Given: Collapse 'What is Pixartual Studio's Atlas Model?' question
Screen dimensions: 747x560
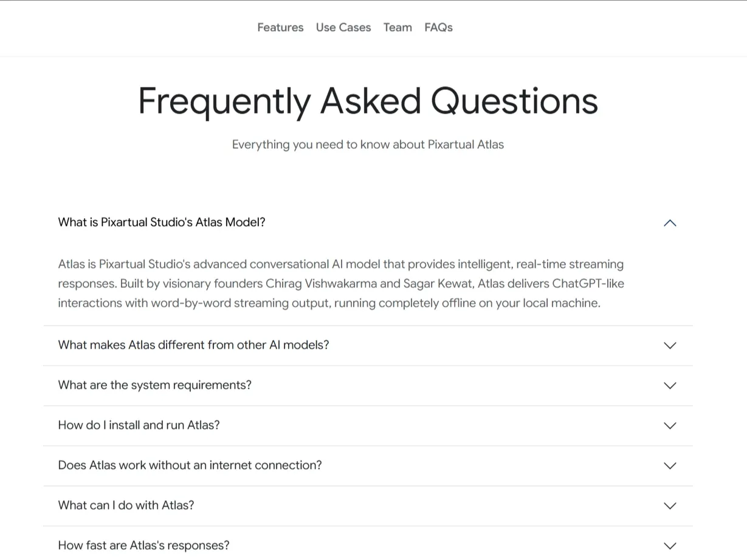Looking at the screenshot, I should pos(162,222).
